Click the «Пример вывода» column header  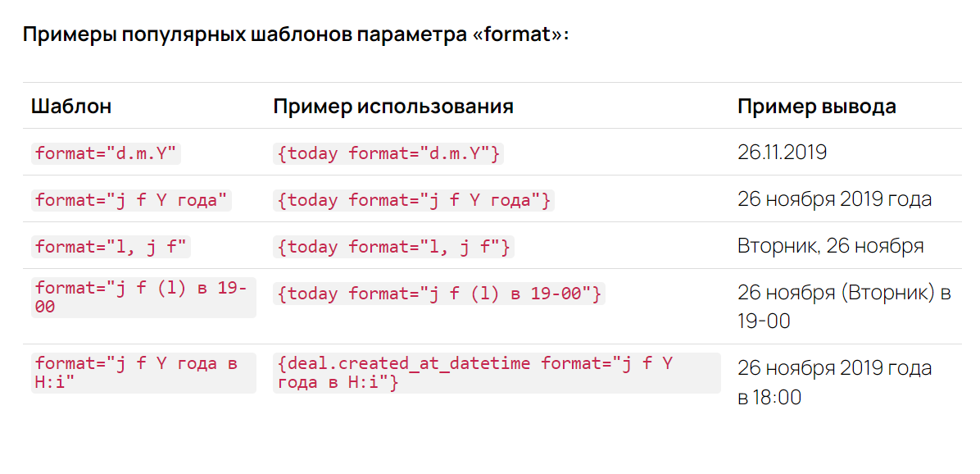click(816, 106)
